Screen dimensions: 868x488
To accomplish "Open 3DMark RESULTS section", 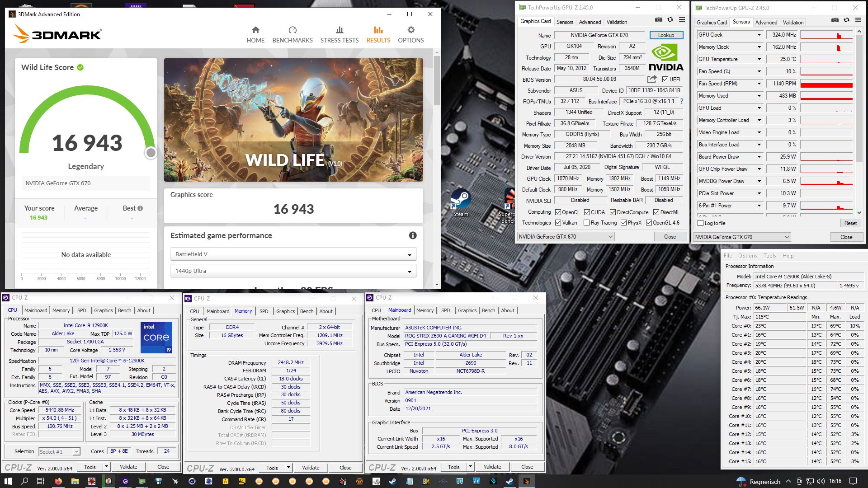I will tap(378, 35).
